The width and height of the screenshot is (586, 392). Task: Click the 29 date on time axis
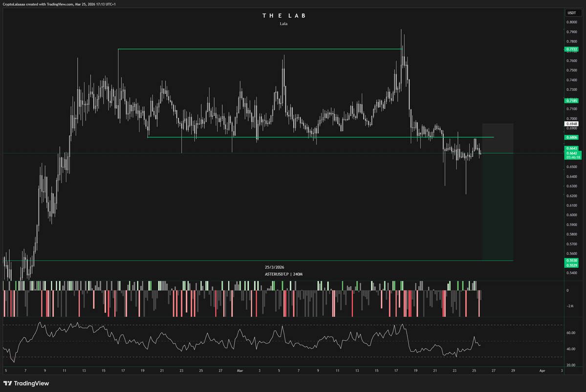(513, 370)
